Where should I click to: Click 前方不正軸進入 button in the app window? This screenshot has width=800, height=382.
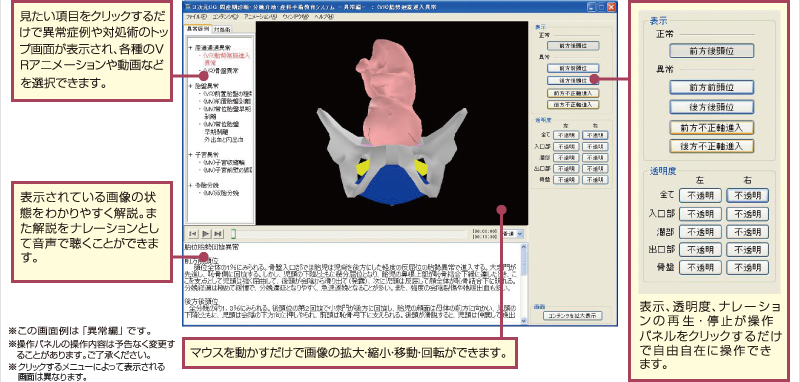(x=572, y=93)
